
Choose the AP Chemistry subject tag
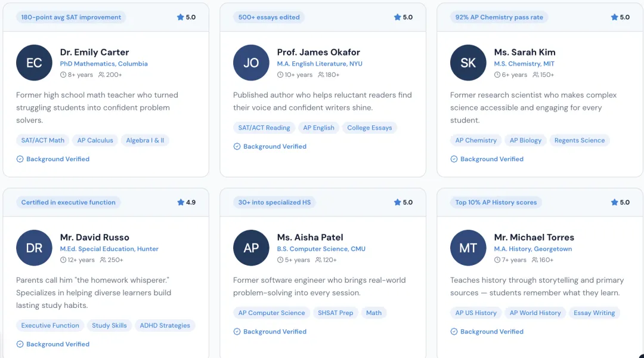pos(476,140)
